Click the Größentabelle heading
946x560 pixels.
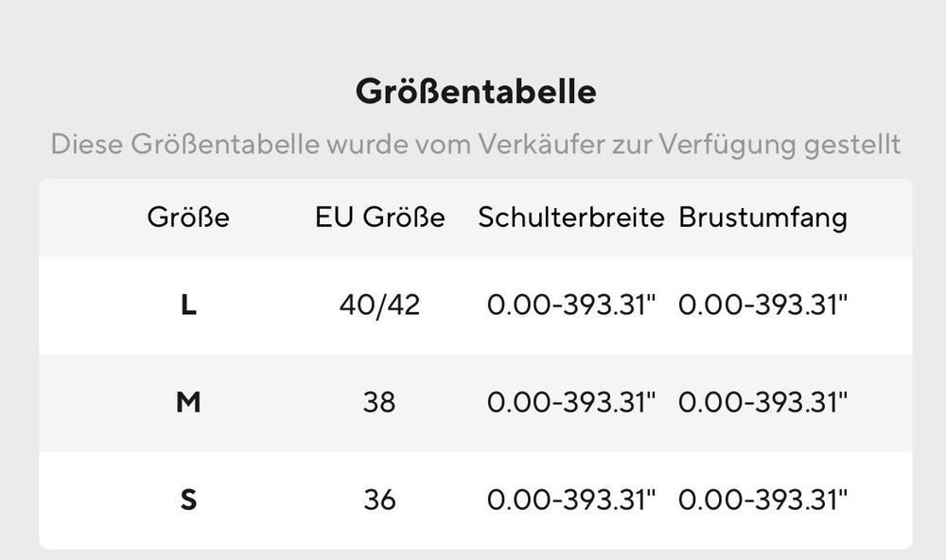click(476, 92)
